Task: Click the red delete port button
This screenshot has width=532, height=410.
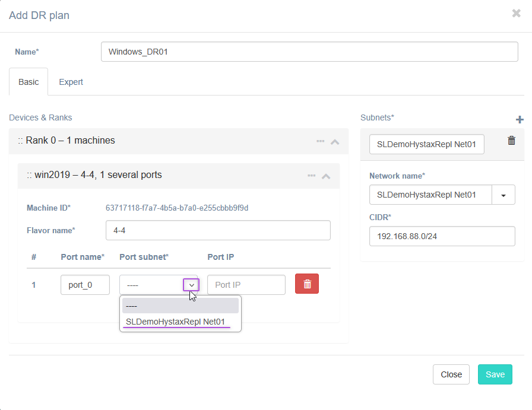Action: 307,284
